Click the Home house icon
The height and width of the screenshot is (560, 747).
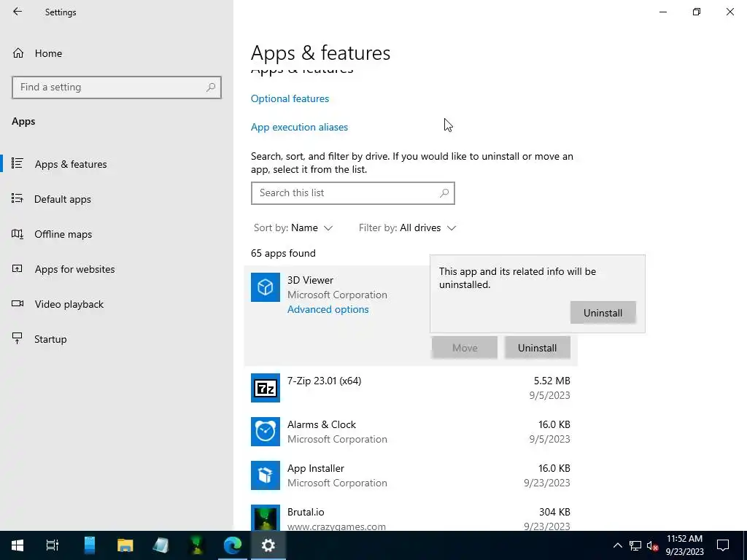coord(18,52)
